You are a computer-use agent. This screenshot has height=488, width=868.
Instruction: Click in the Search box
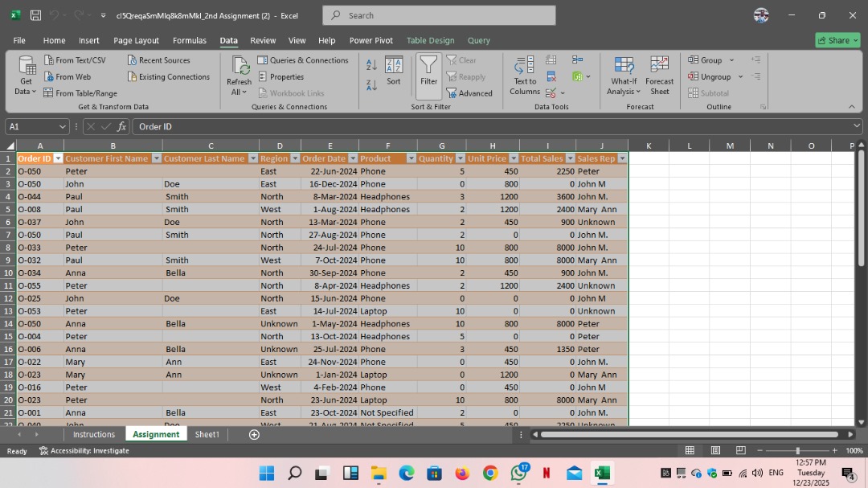(x=439, y=15)
